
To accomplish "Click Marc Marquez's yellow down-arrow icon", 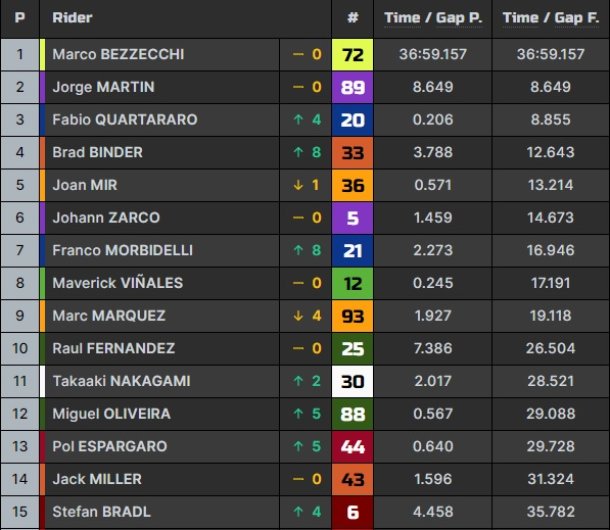I will pos(298,316).
